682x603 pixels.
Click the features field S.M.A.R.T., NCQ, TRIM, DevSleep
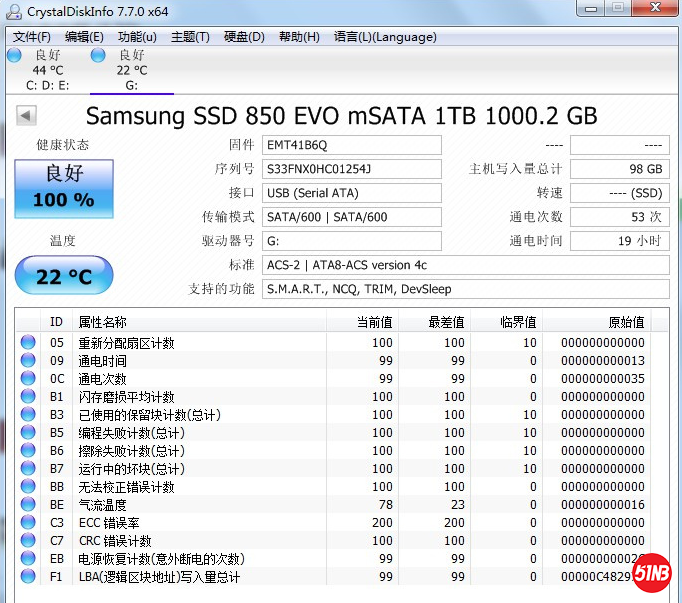click(x=465, y=289)
